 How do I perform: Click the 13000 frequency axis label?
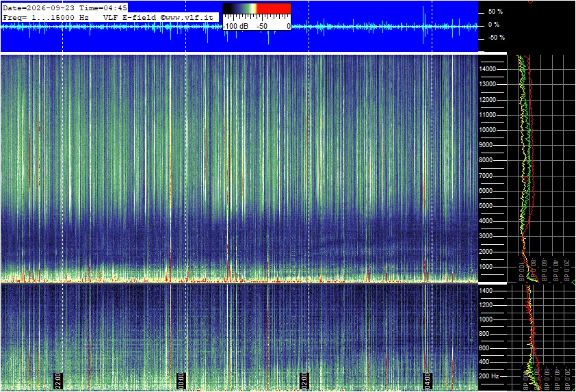point(488,84)
